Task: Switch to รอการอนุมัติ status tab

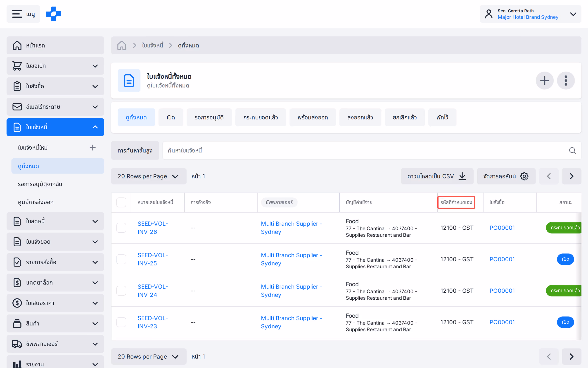Action: coord(209,117)
